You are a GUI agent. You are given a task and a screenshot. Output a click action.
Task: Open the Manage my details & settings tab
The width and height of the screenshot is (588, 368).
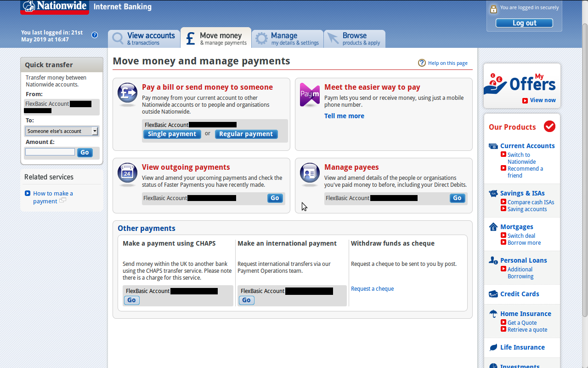[288, 39]
